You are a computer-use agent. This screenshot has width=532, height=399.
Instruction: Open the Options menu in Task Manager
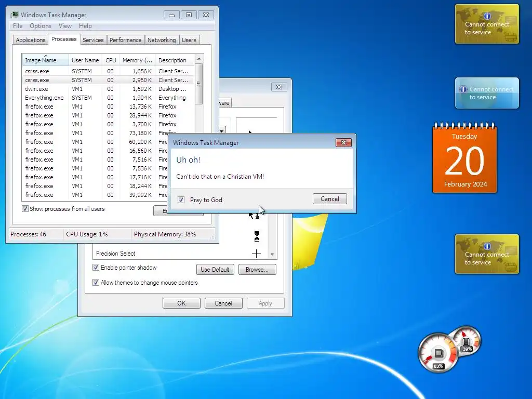(x=41, y=26)
